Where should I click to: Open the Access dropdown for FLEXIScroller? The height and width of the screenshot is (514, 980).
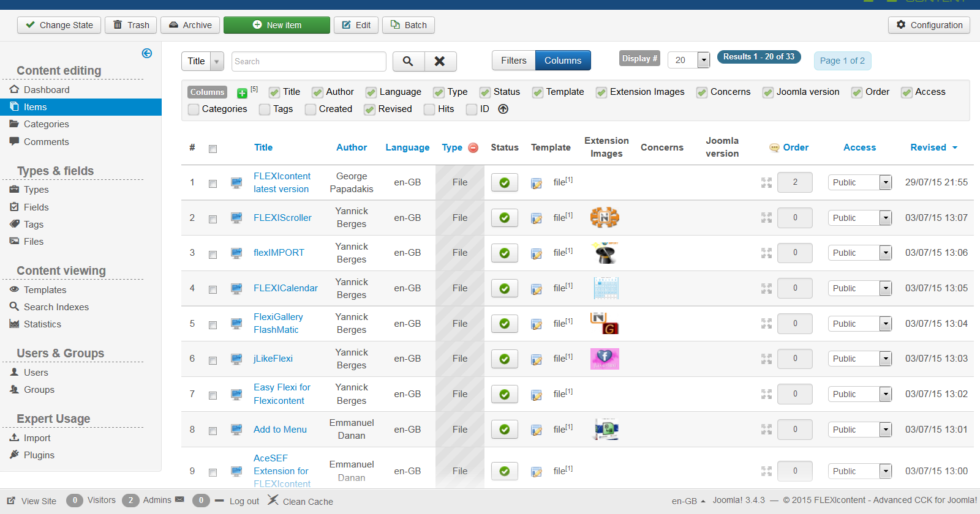(x=860, y=218)
